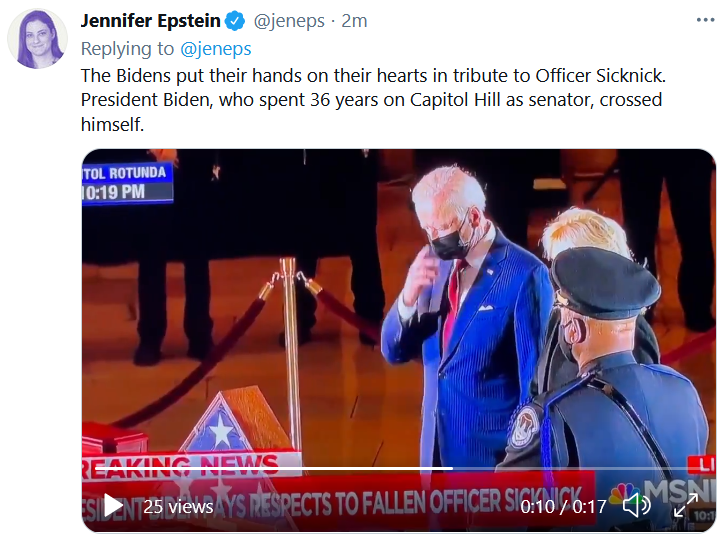Click the 0:10 / 0:17 time display

(563, 506)
